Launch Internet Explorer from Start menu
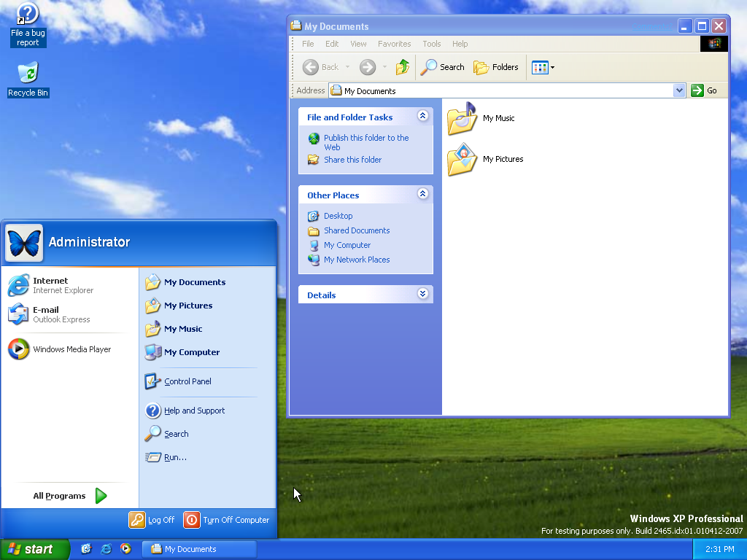Image resolution: width=747 pixels, height=560 pixels. 51,285
